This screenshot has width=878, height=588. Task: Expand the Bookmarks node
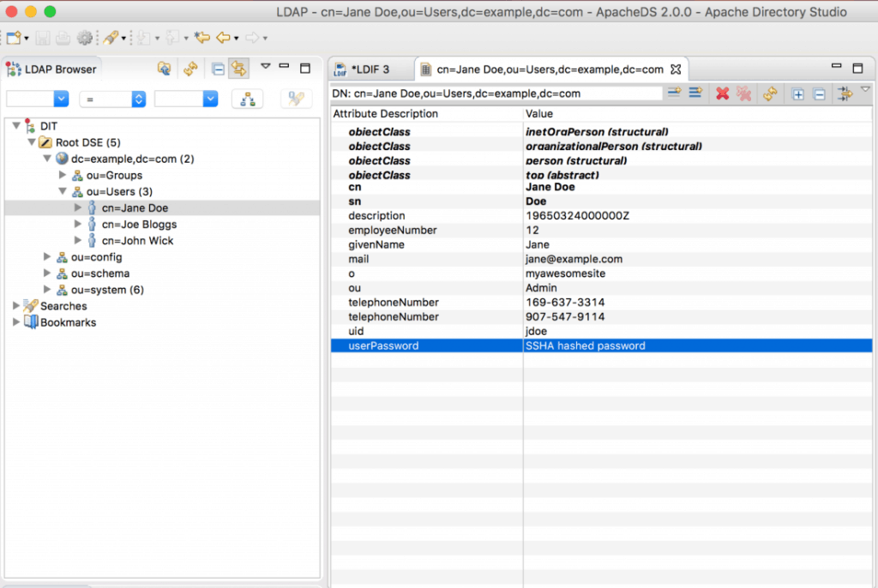(16, 322)
